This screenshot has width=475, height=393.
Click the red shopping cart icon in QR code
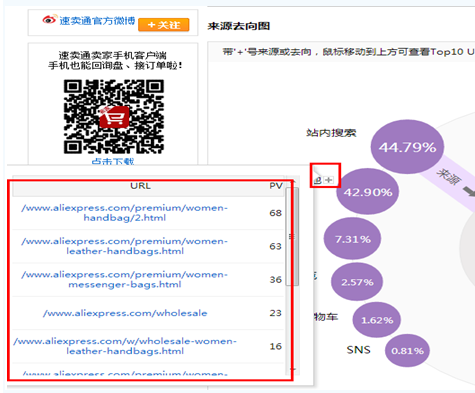pyautogui.click(x=114, y=117)
